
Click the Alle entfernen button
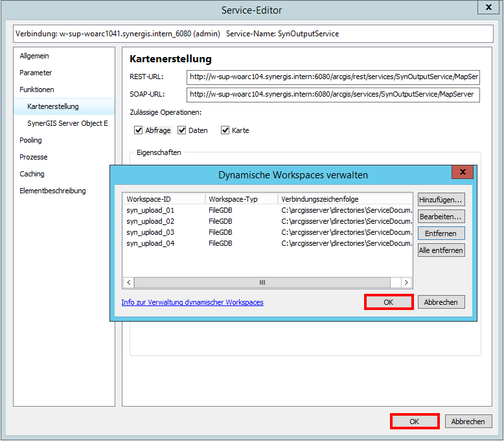[x=441, y=250]
